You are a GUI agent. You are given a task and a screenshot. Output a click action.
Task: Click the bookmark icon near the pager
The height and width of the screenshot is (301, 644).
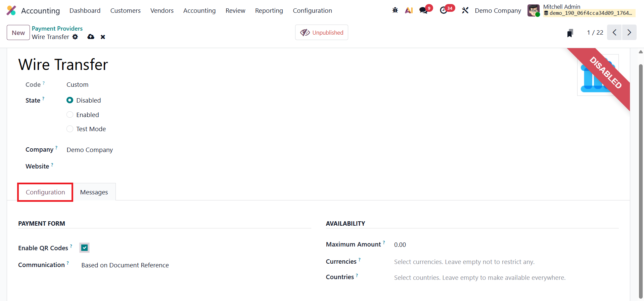[x=570, y=33]
